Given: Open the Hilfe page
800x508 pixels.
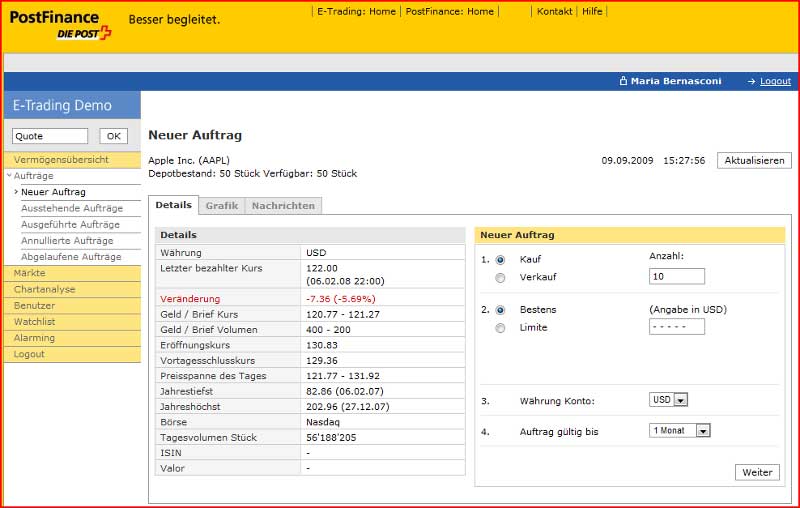Looking at the screenshot, I should point(592,11).
